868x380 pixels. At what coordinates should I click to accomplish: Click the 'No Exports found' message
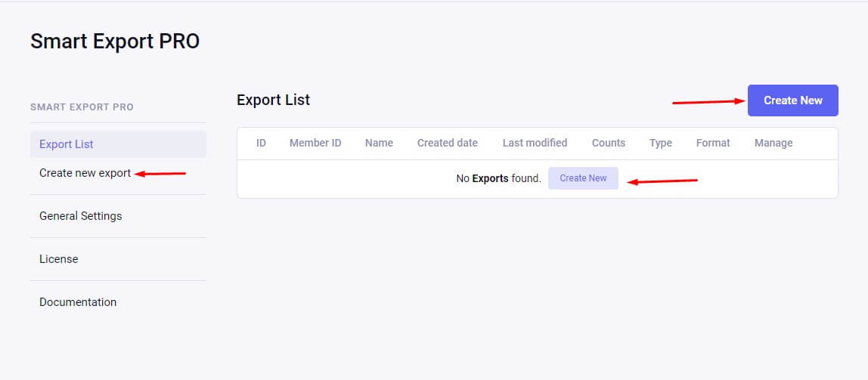pyautogui.click(x=498, y=179)
